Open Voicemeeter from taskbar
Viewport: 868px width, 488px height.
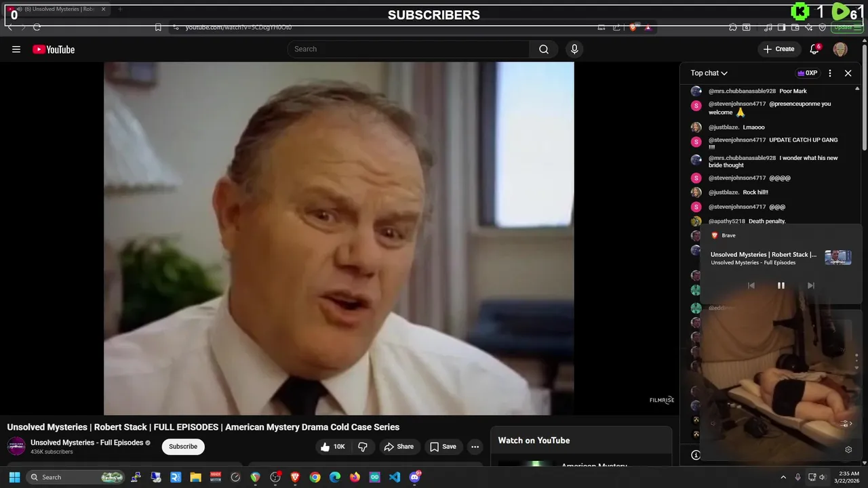pyautogui.click(x=216, y=477)
